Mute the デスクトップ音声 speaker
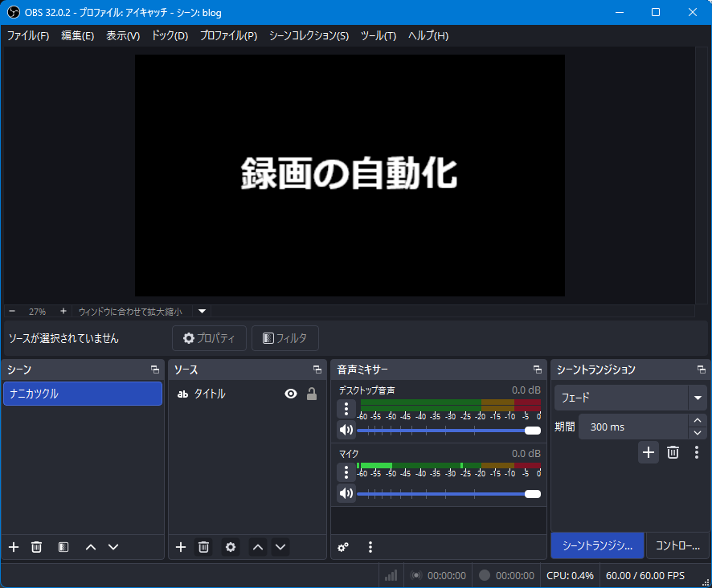Viewport: 712px width, 588px height. pyautogui.click(x=346, y=430)
